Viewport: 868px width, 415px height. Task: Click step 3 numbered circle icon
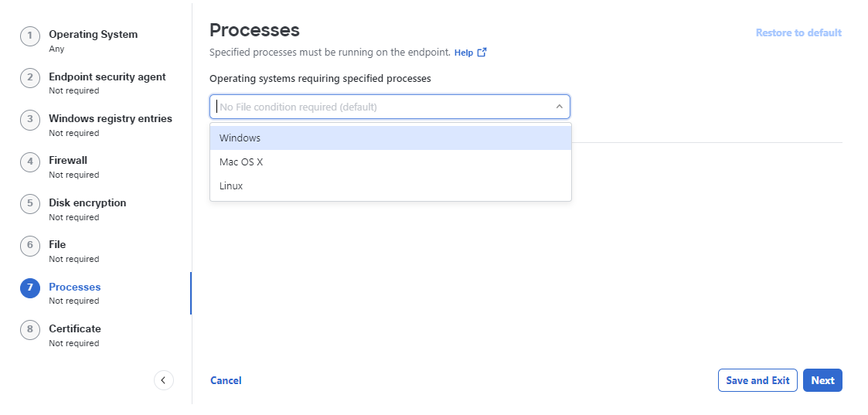tap(30, 120)
